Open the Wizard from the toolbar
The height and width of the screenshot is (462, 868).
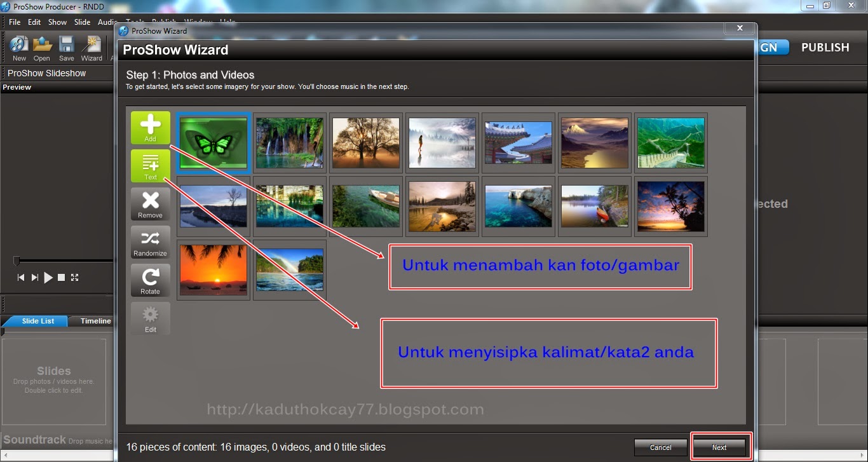pos(91,48)
